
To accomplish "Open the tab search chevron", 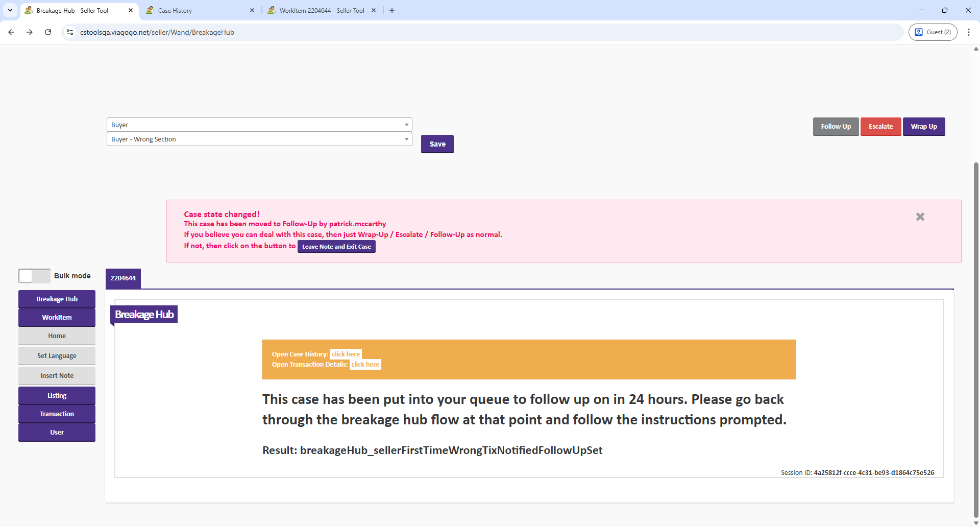I will 10,10.
